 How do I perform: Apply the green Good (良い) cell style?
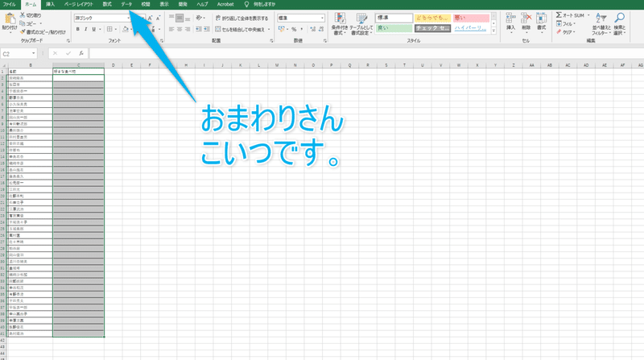click(394, 28)
